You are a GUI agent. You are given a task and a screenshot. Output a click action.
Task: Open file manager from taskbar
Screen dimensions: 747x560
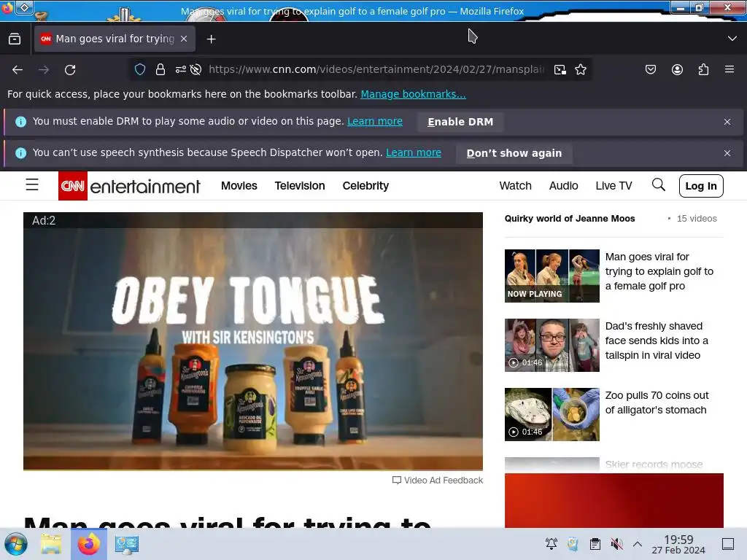click(51, 544)
